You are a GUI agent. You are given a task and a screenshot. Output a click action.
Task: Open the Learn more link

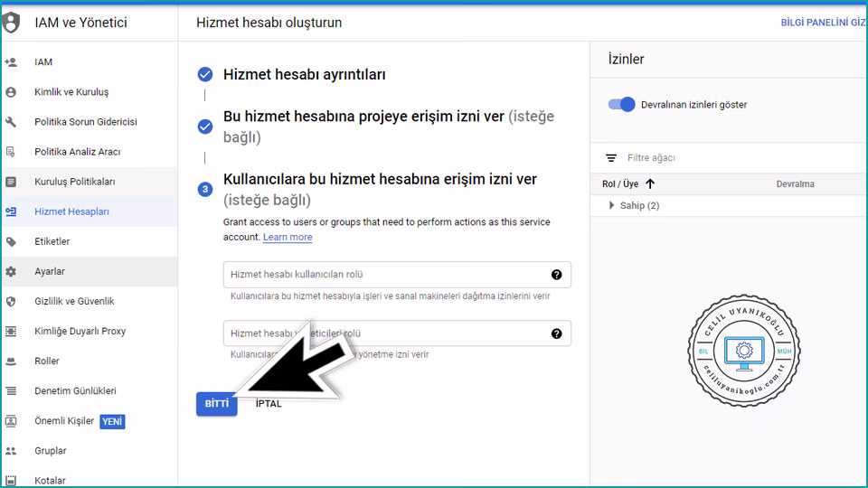tap(288, 237)
